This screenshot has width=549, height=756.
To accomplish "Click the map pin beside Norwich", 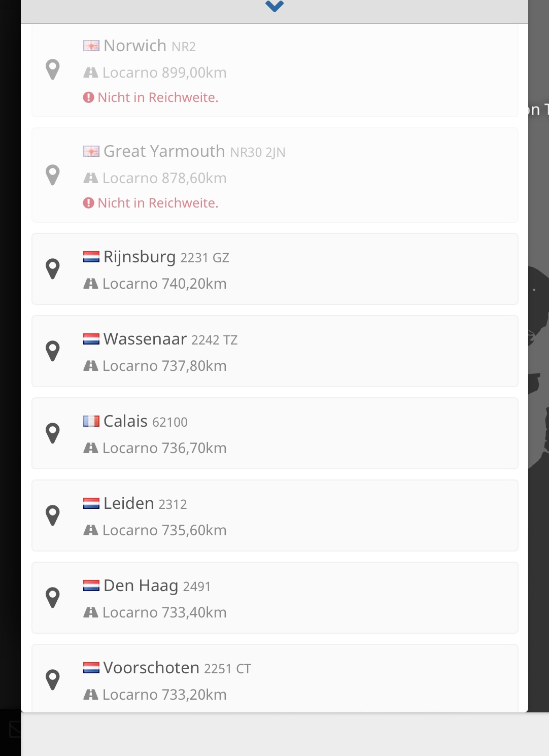I will pos(53,70).
